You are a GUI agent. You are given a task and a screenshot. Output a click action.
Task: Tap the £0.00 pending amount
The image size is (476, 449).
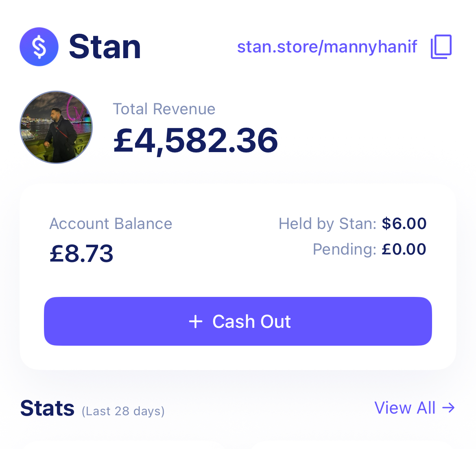point(404,249)
